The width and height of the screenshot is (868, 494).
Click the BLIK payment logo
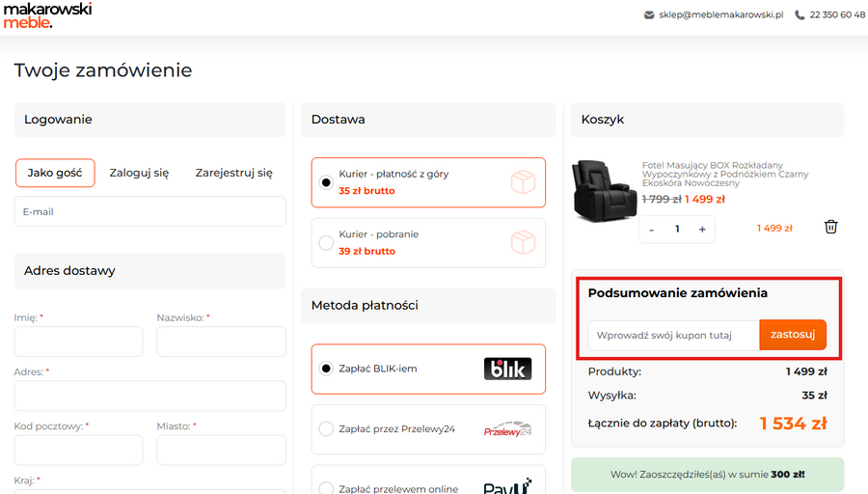[507, 369]
